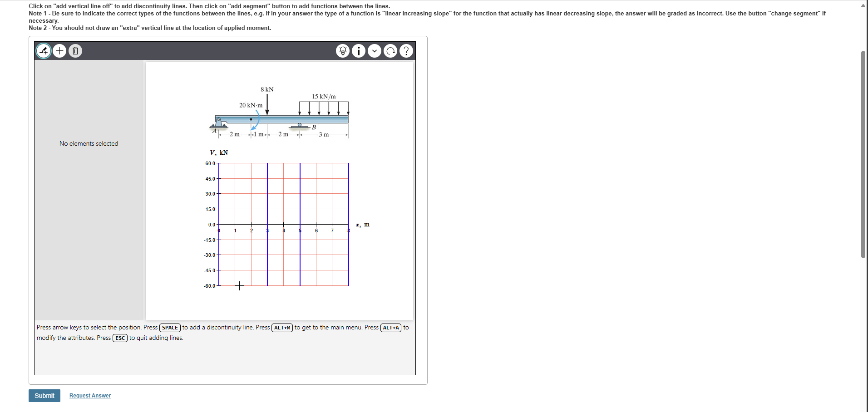Click the x axis of the V diagram
Screen dimensions: 868x412
click(284, 225)
